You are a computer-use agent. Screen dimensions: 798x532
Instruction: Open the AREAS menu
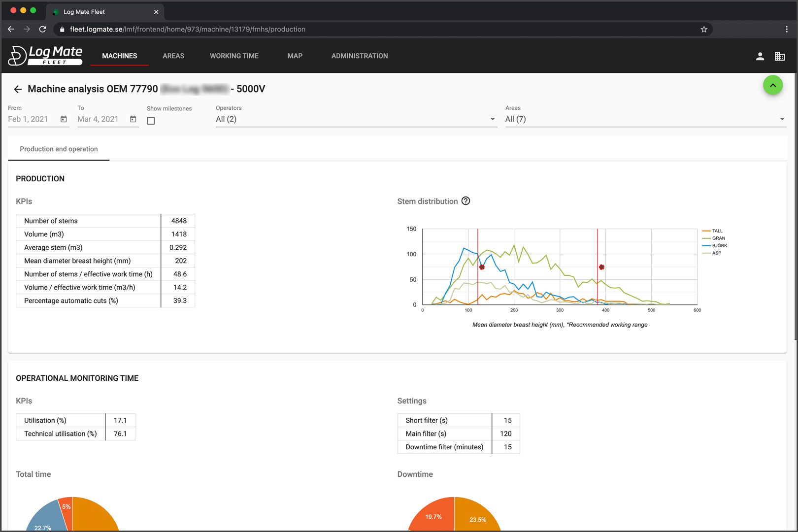coord(173,56)
